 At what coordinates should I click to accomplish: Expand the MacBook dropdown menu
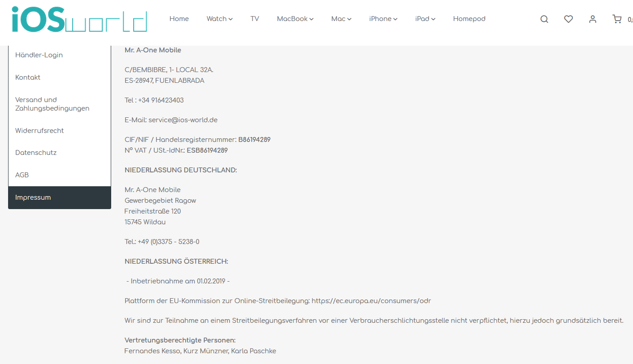[x=295, y=19]
